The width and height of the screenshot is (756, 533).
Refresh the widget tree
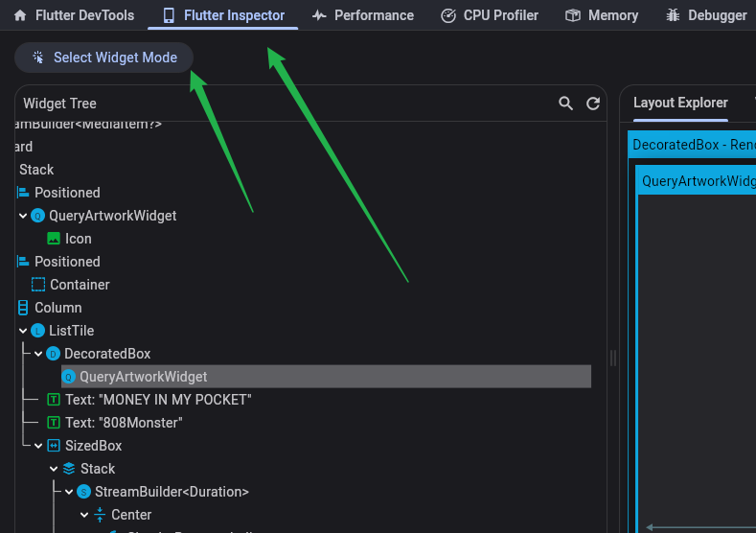(592, 104)
